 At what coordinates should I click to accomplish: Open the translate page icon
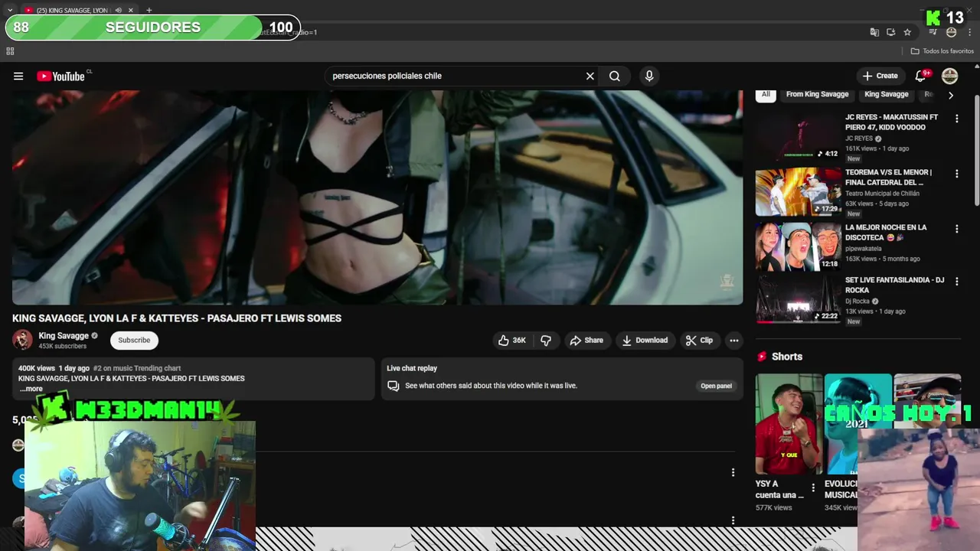tap(874, 32)
